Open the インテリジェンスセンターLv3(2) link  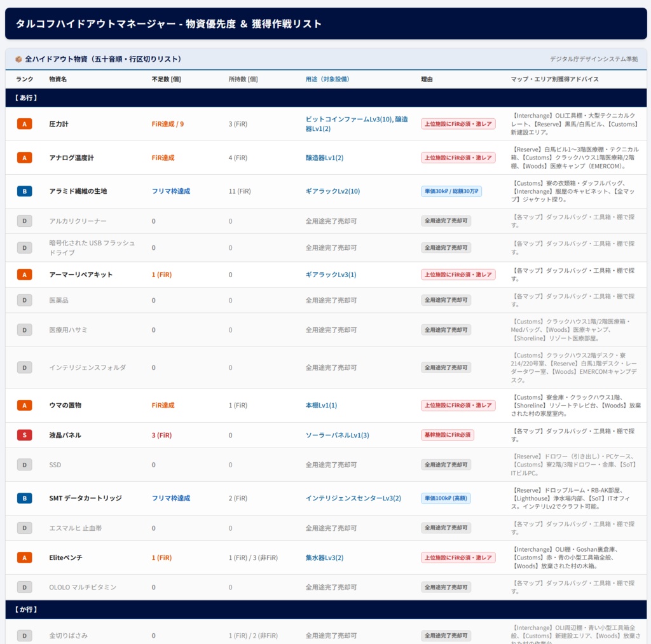pyautogui.click(x=353, y=498)
